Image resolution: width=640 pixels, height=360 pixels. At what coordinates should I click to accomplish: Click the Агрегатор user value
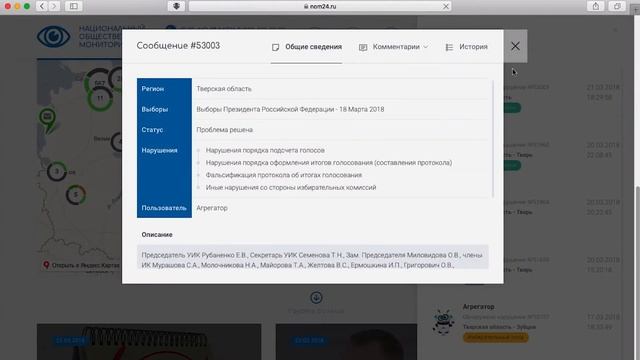[x=212, y=208]
